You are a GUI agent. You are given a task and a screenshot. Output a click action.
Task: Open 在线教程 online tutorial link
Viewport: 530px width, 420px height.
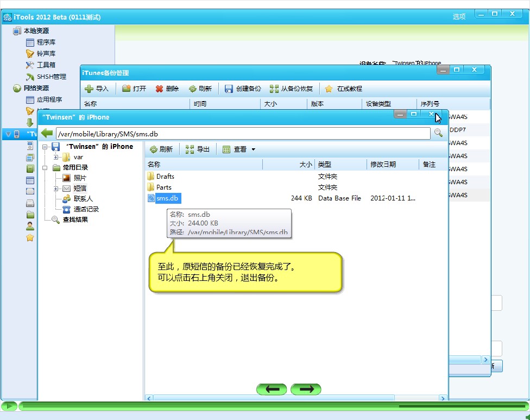(344, 89)
